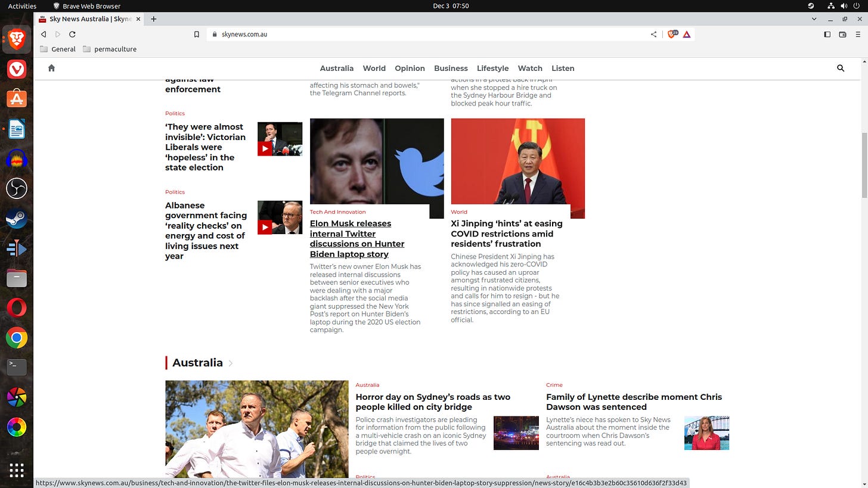Open the Business nav menu

pos(451,69)
